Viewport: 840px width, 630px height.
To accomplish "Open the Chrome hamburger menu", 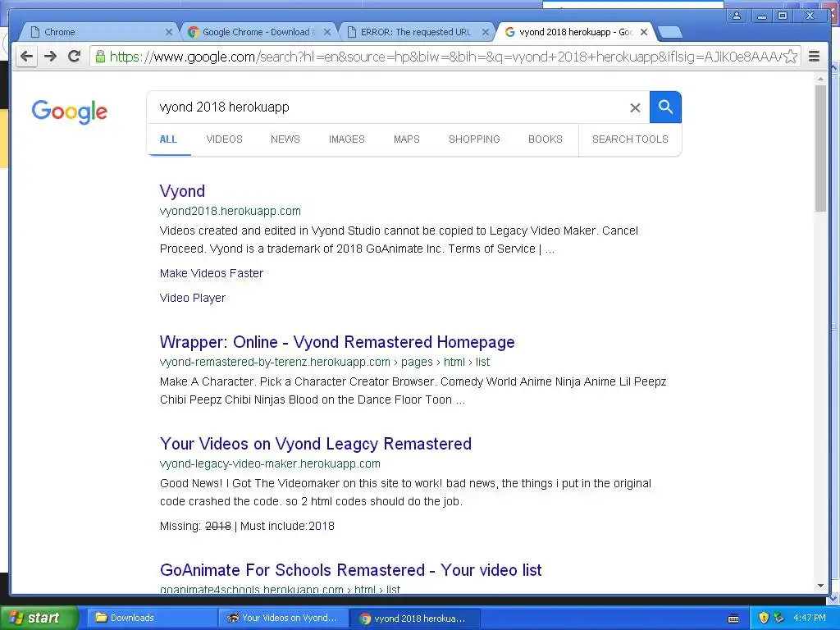I will coord(814,57).
